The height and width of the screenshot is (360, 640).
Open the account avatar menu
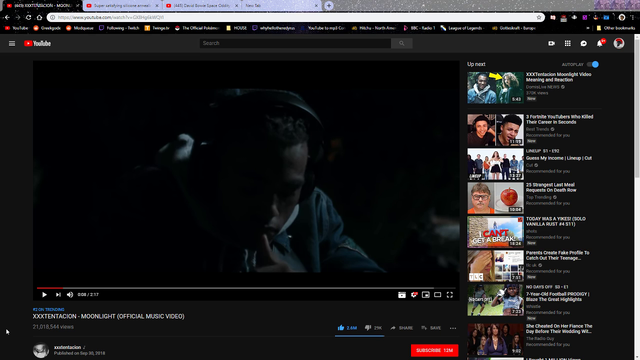pos(619,43)
